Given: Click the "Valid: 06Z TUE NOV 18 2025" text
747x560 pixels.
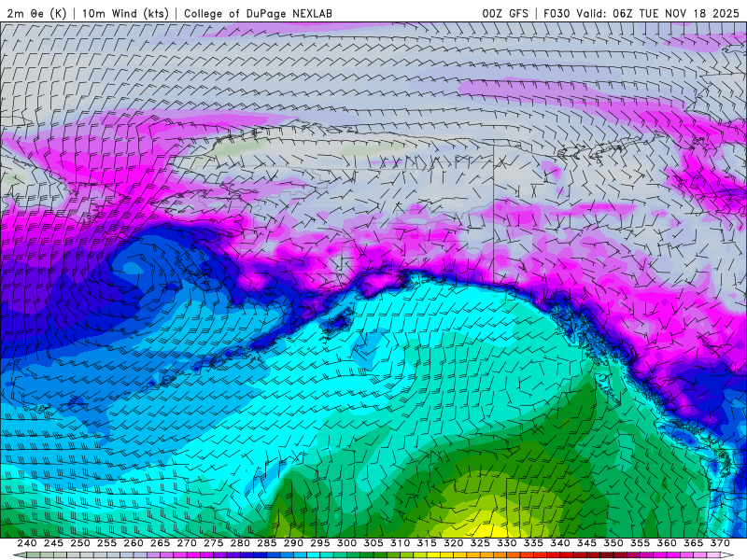Looking at the screenshot, I should click(x=658, y=13).
